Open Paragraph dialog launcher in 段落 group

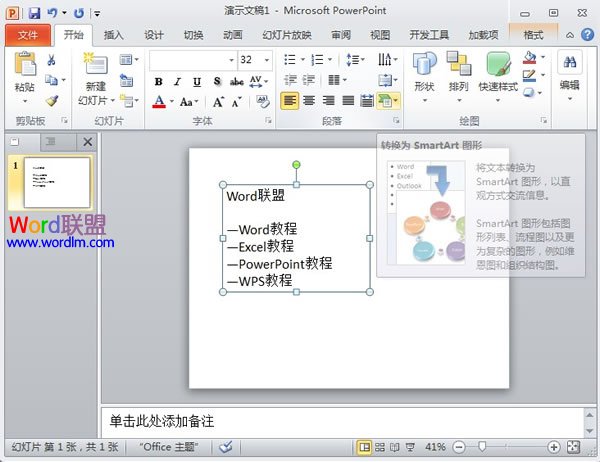tap(396, 121)
